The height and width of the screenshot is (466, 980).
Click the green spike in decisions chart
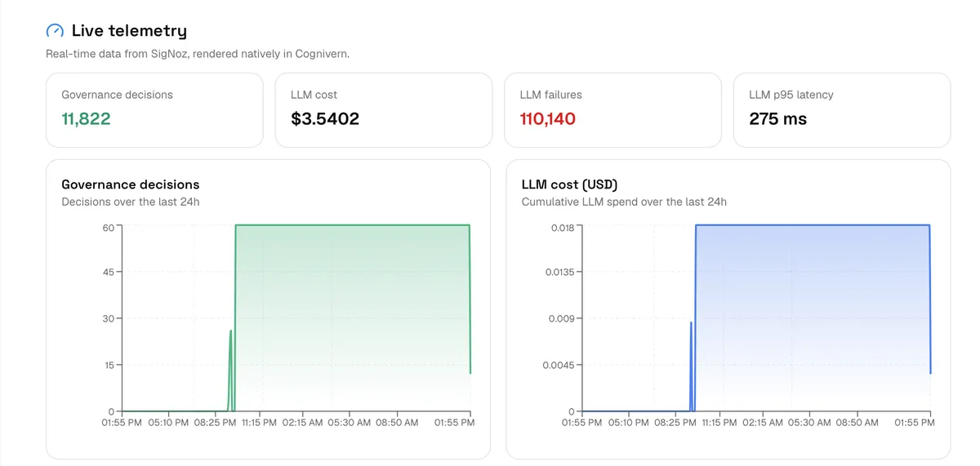[x=231, y=369]
